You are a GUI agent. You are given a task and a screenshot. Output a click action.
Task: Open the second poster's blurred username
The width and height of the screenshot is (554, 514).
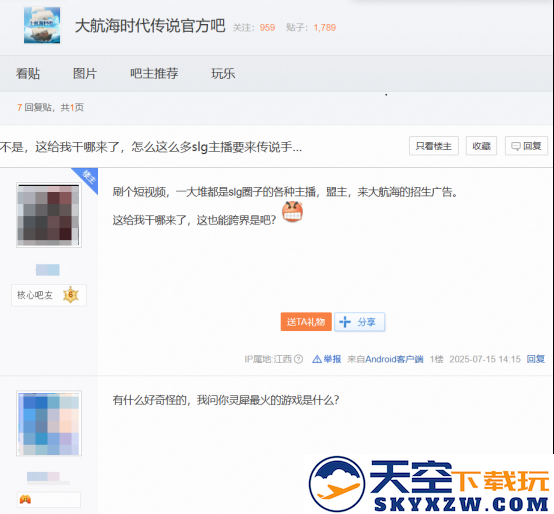click(43, 477)
